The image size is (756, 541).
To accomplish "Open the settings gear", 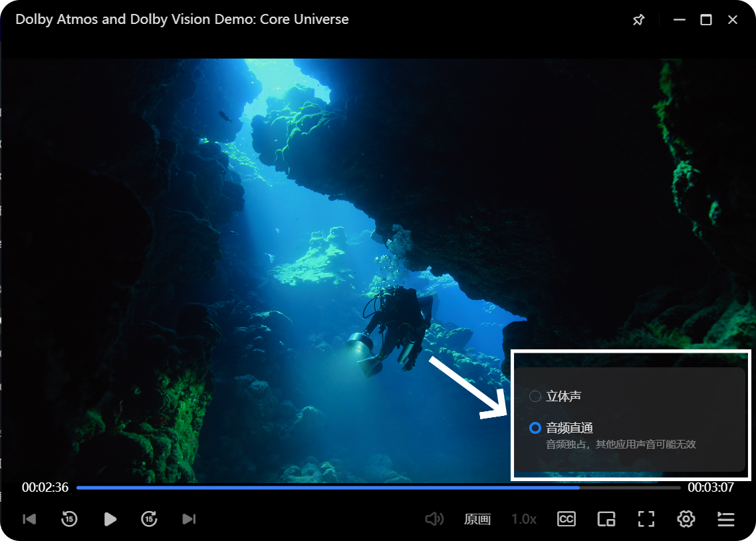I will [686, 519].
